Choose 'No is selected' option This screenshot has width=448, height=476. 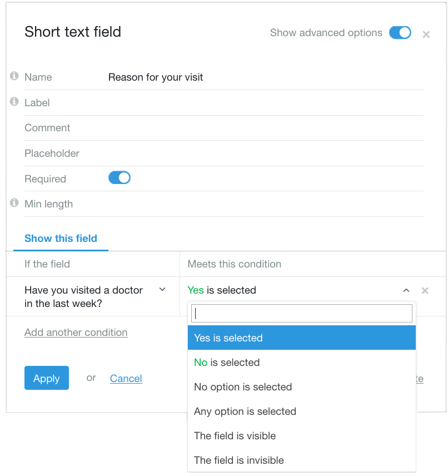click(x=301, y=363)
